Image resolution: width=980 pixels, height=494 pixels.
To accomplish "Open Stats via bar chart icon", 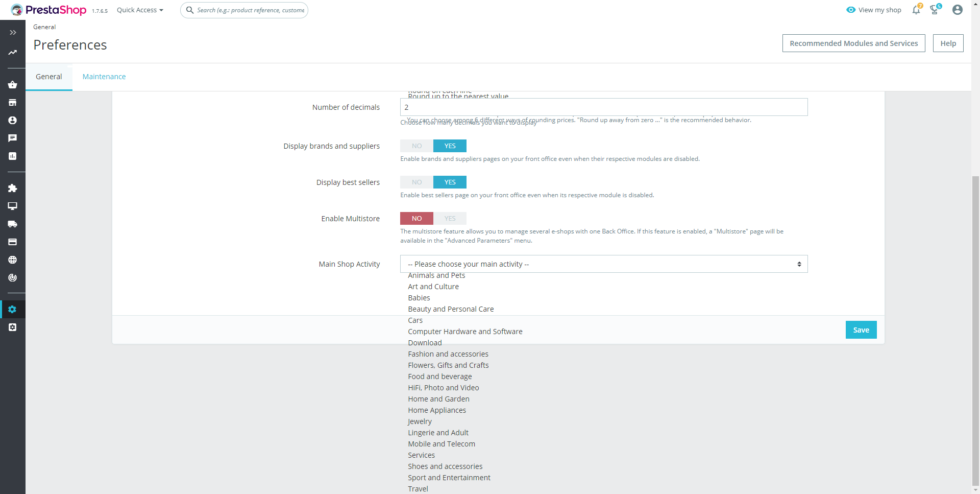I will coord(13,156).
